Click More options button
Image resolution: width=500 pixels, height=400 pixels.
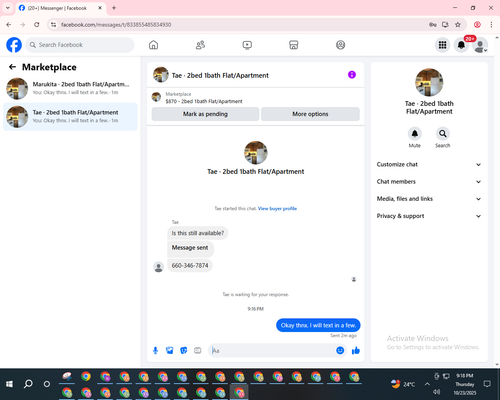pyautogui.click(x=310, y=114)
